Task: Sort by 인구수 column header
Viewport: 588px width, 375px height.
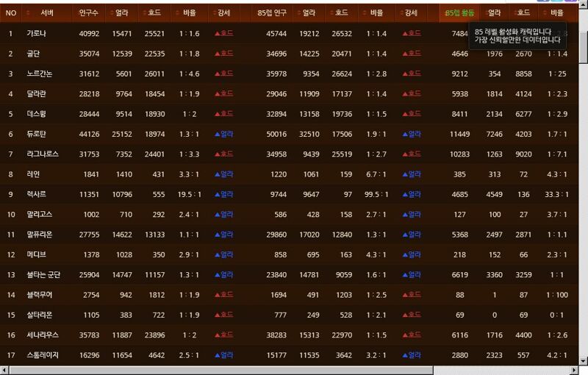Action: coord(88,13)
